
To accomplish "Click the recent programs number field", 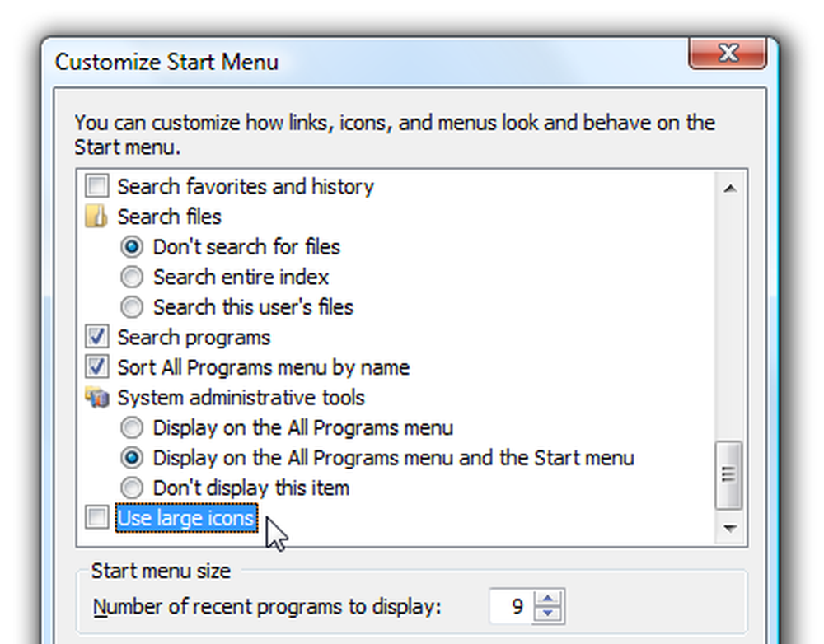I will (512, 606).
